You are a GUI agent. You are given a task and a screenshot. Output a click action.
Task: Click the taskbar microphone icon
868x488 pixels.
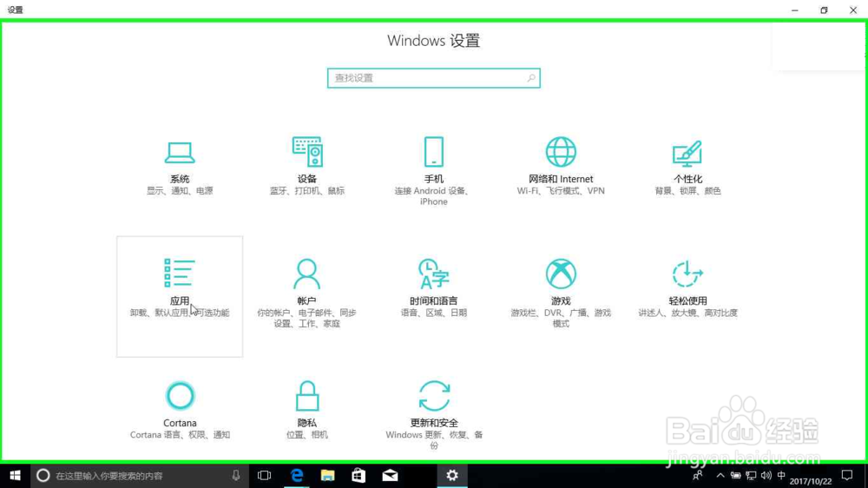click(236, 475)
